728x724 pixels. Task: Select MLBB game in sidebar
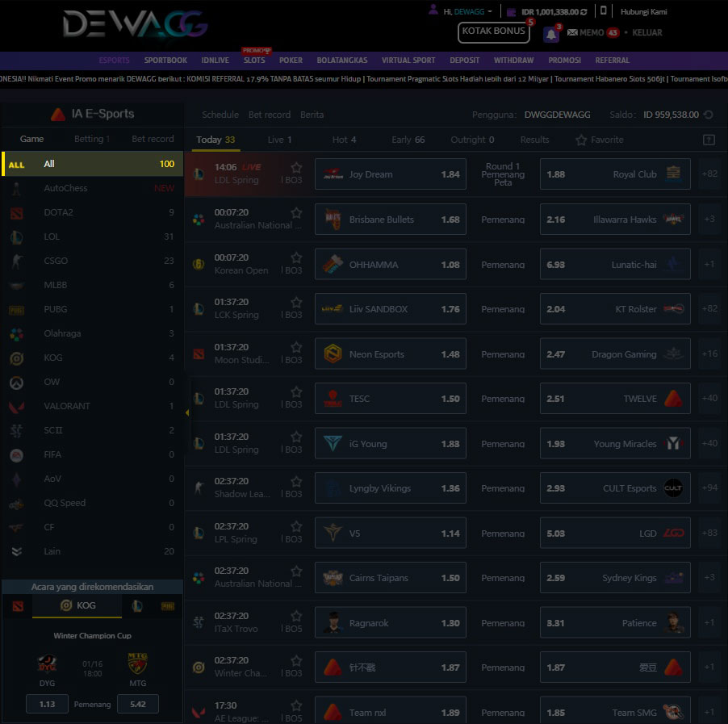[92, 285]
